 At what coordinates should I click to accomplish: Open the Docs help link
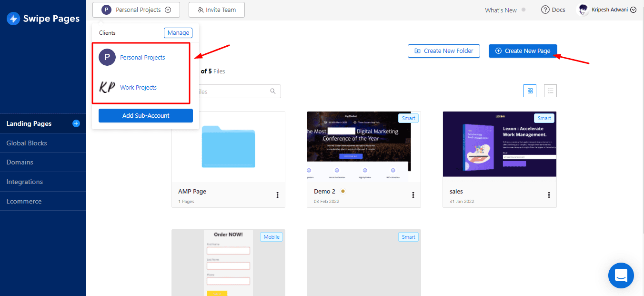(553, 10)
